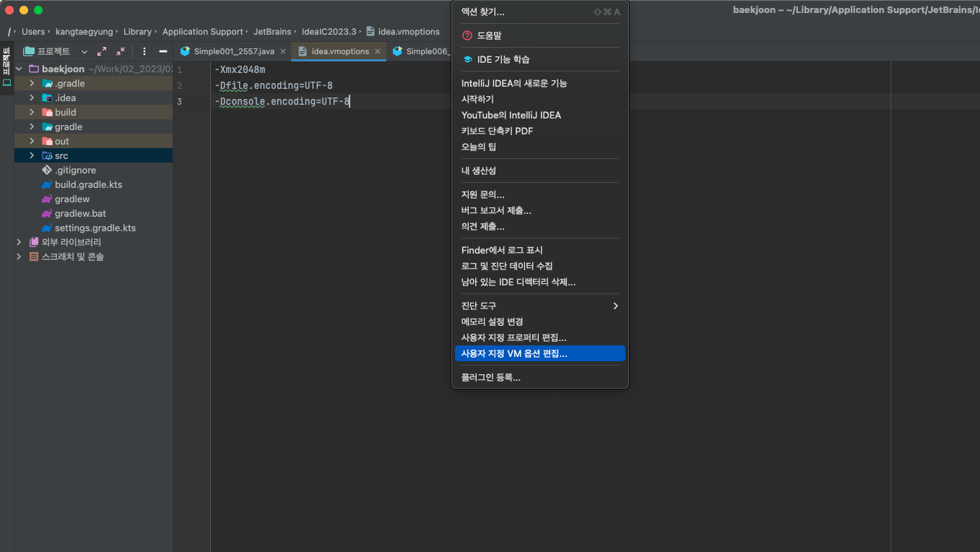This screenshot has width=980, height=552.
Task: Choose 버그 보고서 제출... menu item
Action: pyautogui.click(x=540, y=210)
